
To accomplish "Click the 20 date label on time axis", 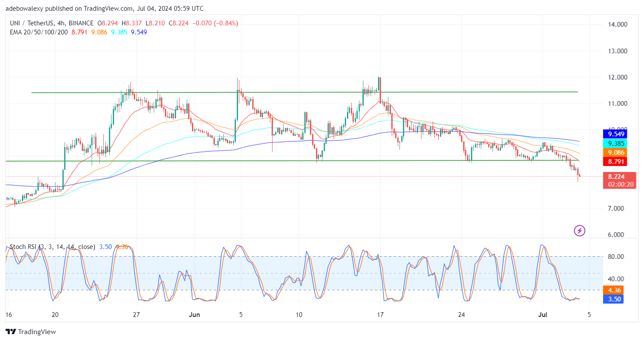I will (55, 314).
